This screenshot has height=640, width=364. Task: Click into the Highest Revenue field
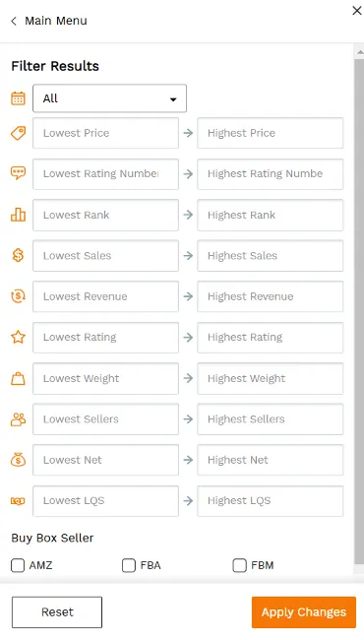271,296
